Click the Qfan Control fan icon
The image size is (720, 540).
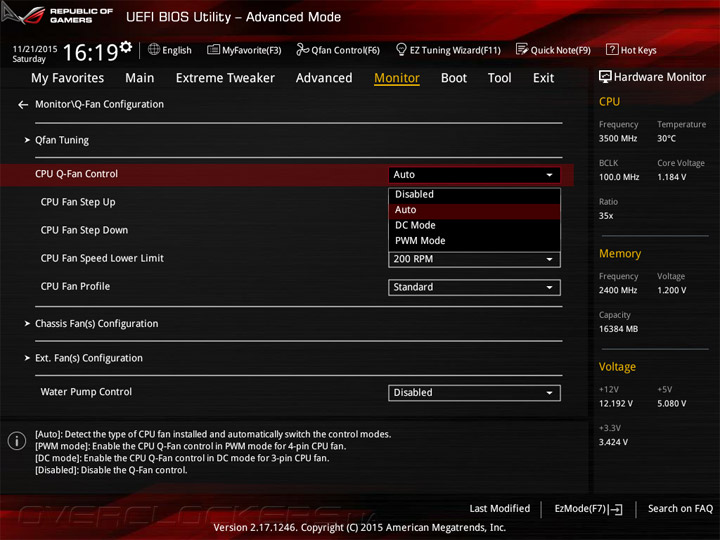pos(302,49)
